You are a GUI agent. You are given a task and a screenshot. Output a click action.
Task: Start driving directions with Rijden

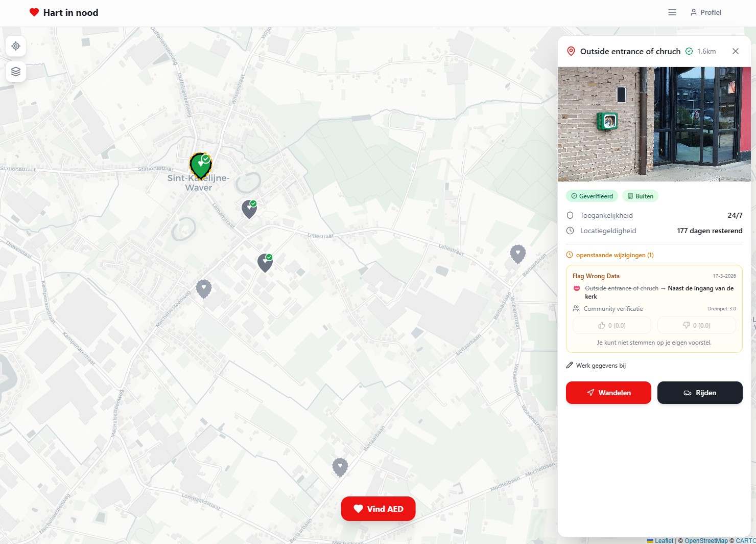(x=700, y=393)
